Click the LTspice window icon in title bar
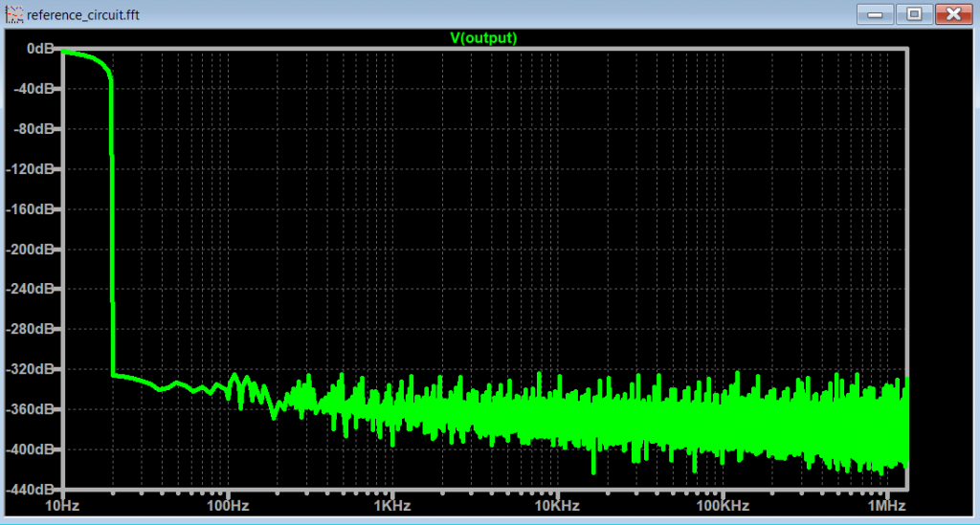The height and width of the screenshot is (525, 980). 15,15
